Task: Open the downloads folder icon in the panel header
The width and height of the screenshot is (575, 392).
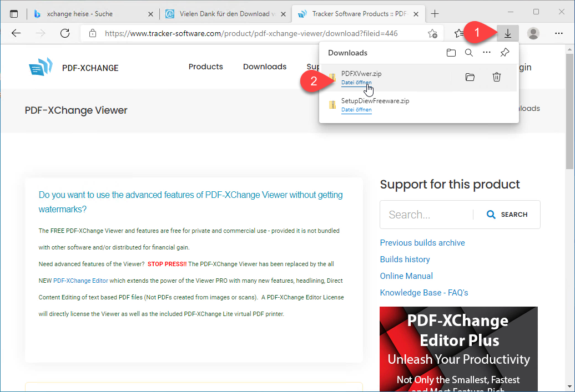Action: (451, 53)
